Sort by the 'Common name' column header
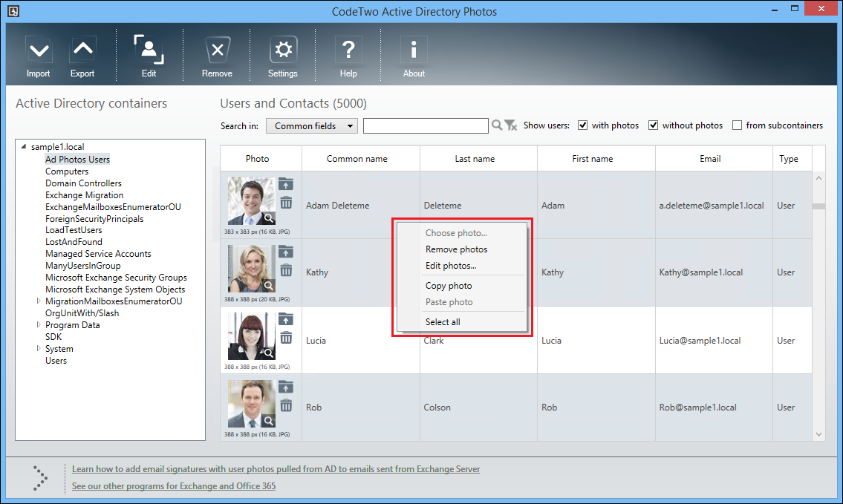This screenshot has height=504, width=843. (361, 159)
